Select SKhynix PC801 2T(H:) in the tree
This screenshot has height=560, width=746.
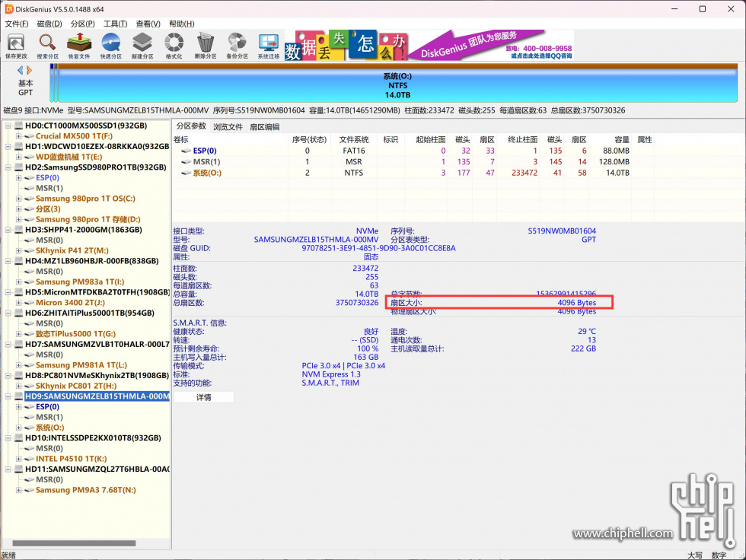(x=76, y=386)
